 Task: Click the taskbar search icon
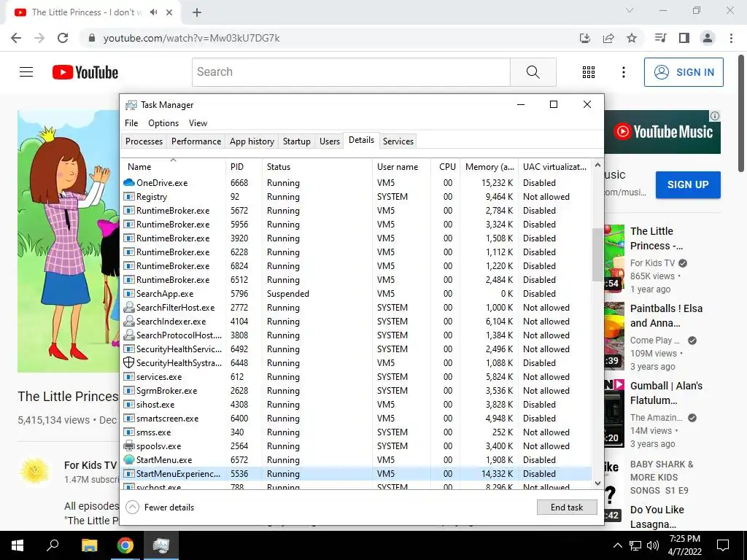pyautogui.click(x=53, y=545)
